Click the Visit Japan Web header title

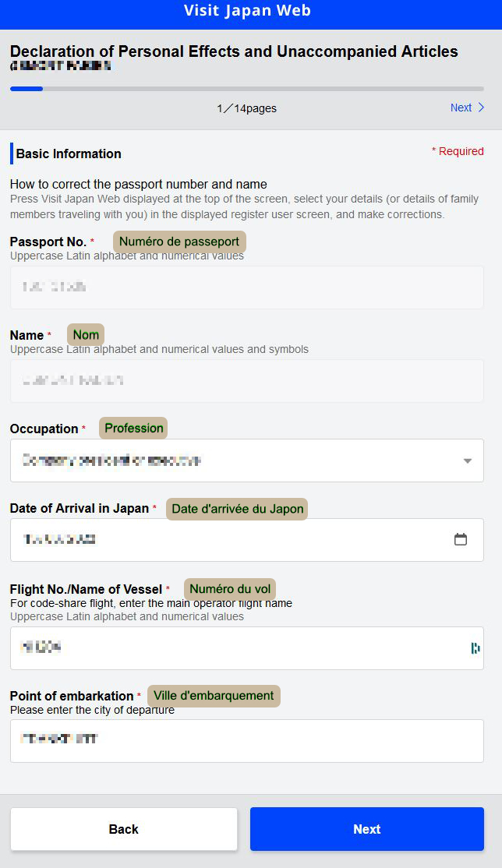click(247, 10)
